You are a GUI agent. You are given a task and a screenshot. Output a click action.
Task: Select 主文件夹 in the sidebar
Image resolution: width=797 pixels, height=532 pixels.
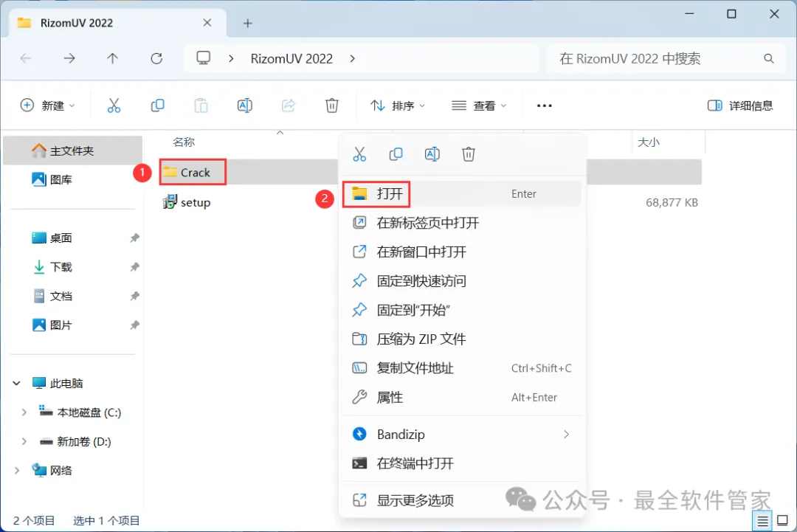click(x=72, y=151)
